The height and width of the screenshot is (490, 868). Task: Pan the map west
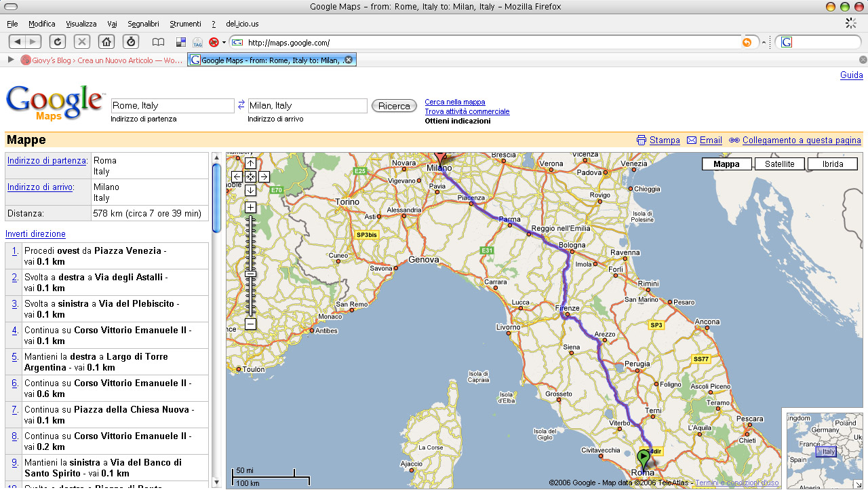coord(237,176)
